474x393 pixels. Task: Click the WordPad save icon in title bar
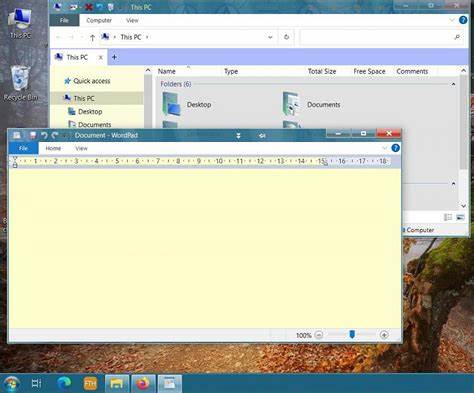[33, 135]
